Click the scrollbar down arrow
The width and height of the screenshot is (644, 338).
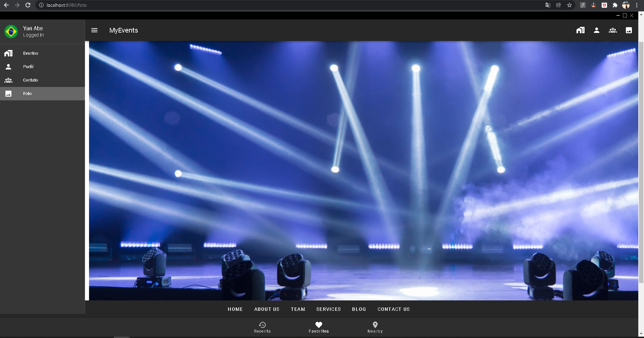(641, 334)
